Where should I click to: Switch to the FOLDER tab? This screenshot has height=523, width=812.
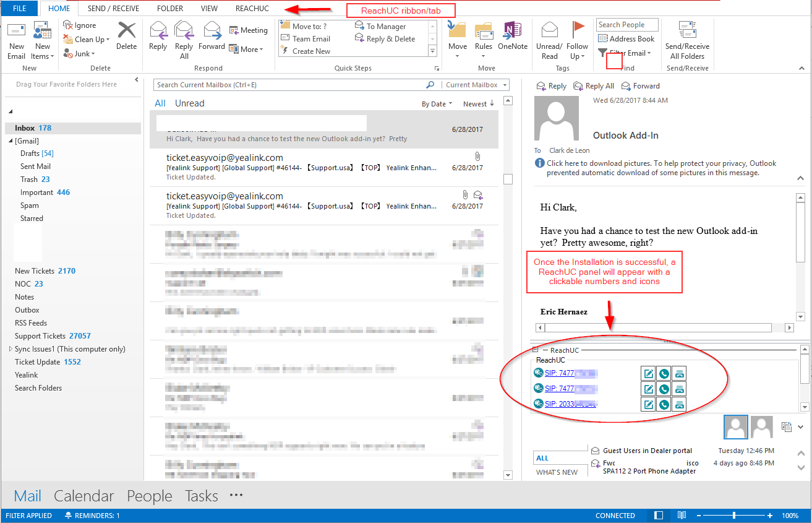pos(170,9)
